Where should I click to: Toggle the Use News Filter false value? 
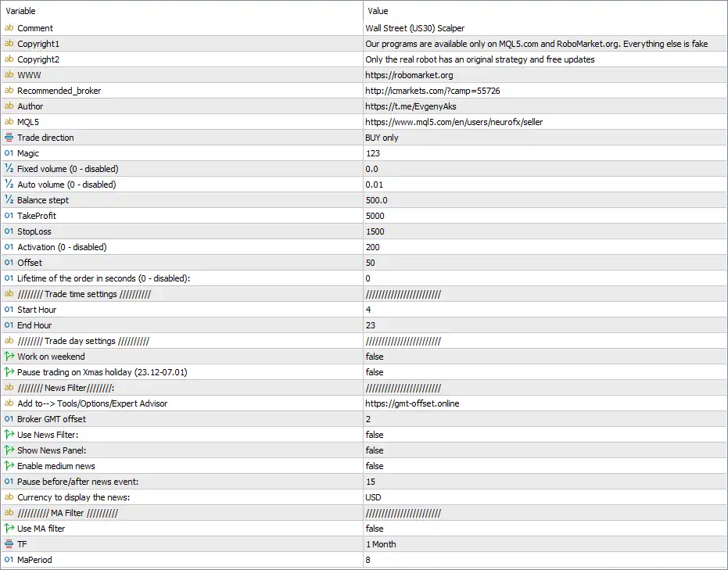click(x=545, y=435)
